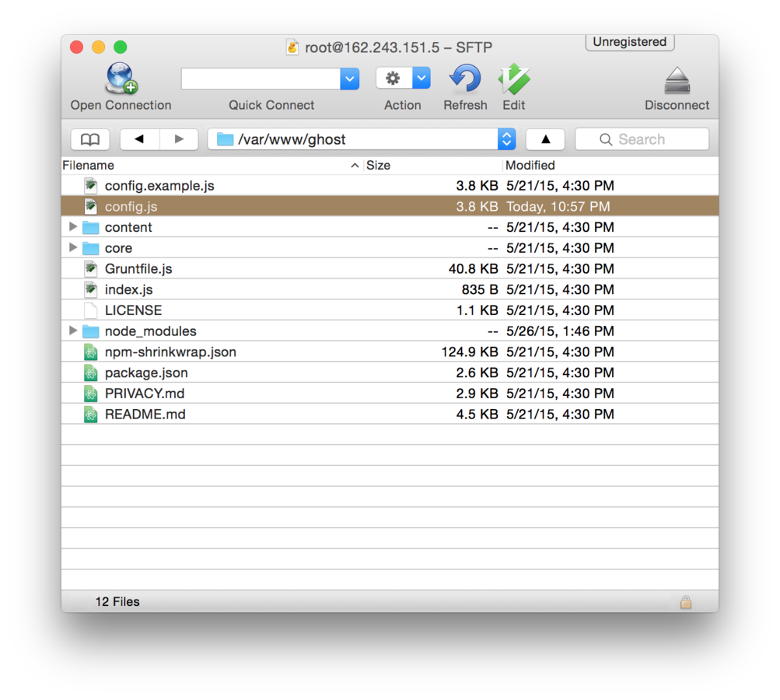This screenshot has height=700, width=780.
Task: Select the index.js file name
Action: coord(129,289)
